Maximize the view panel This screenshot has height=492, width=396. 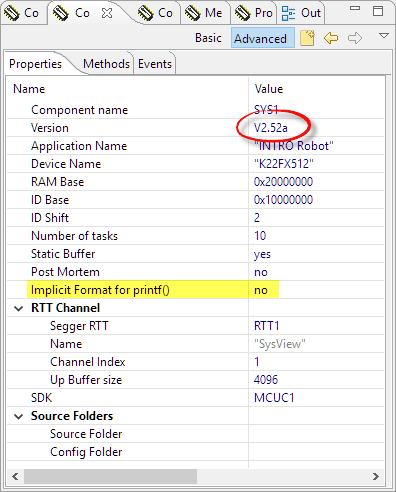point(378,11)
